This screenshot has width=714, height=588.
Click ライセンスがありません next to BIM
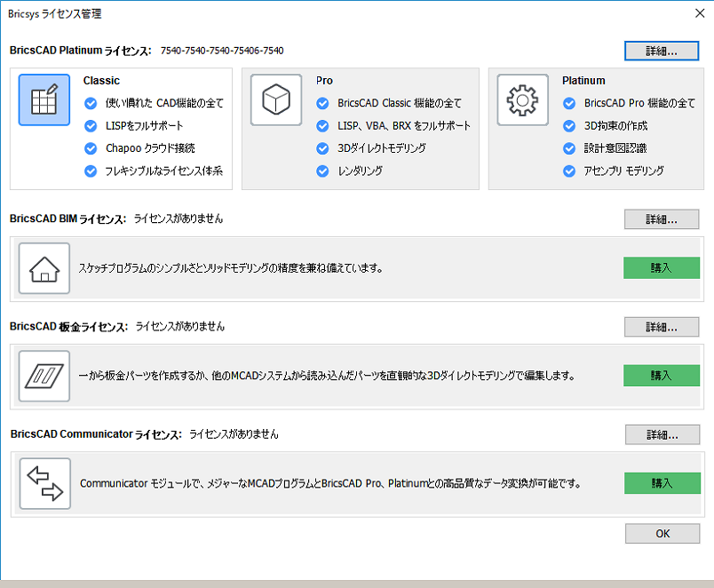[178, 219]
